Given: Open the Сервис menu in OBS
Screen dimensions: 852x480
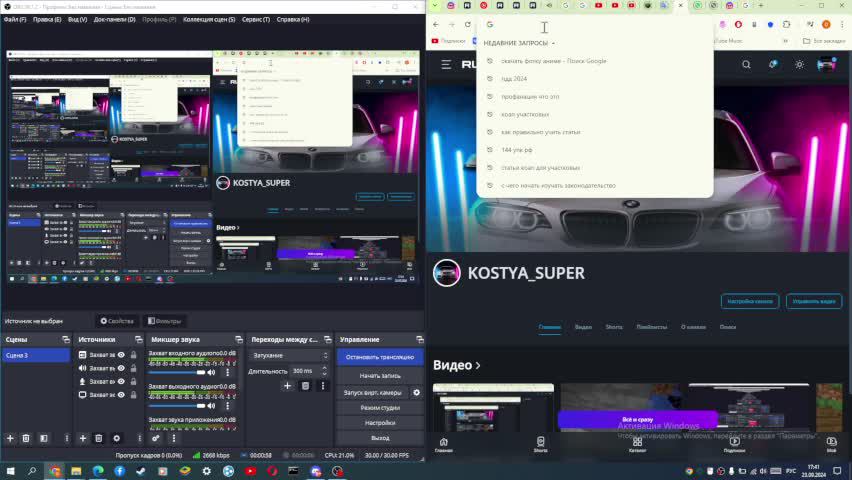Looking at the screenshot, I should 256,20.
